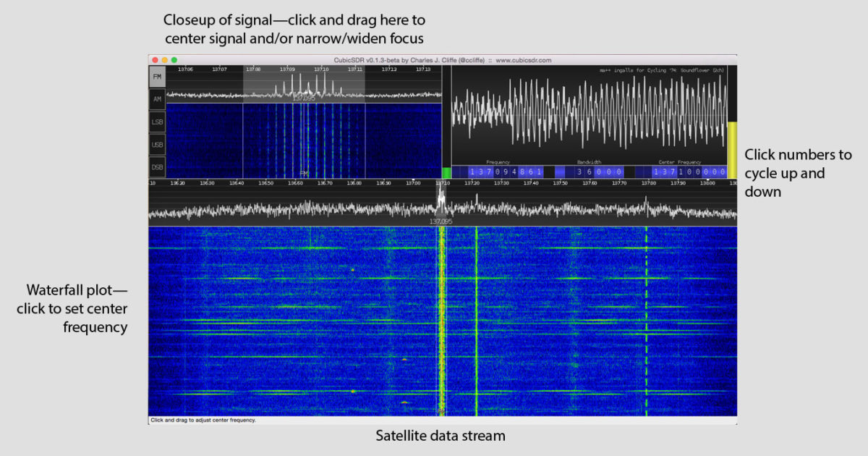
Task: Click the highlighted closeup signal spectrum
Action: pos(304,85)
